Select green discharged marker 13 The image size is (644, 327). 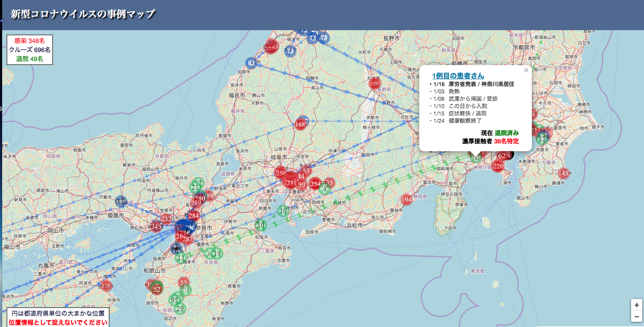coord(181,258)
